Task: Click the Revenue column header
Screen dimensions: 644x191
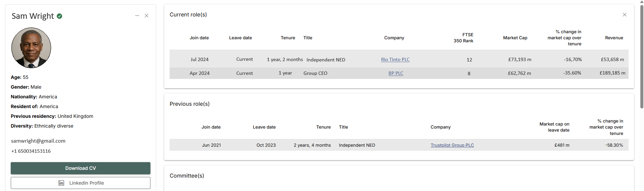Action: click(x=614, y=38)
